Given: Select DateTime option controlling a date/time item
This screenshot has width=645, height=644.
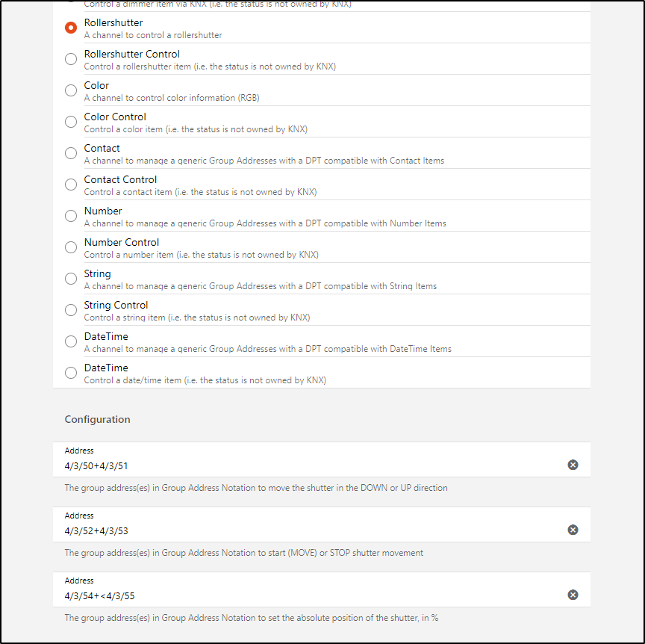Looking at the screenshot, I should tap(71, 373).
